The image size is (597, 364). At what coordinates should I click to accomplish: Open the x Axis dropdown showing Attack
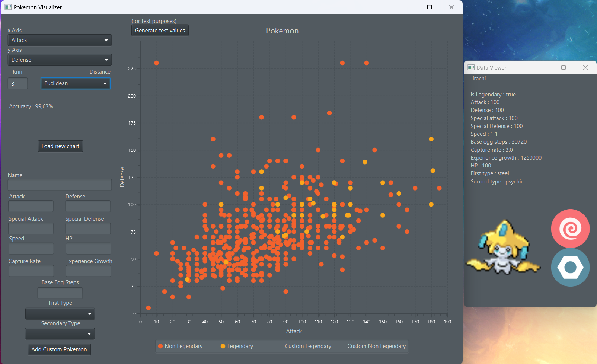59,40
